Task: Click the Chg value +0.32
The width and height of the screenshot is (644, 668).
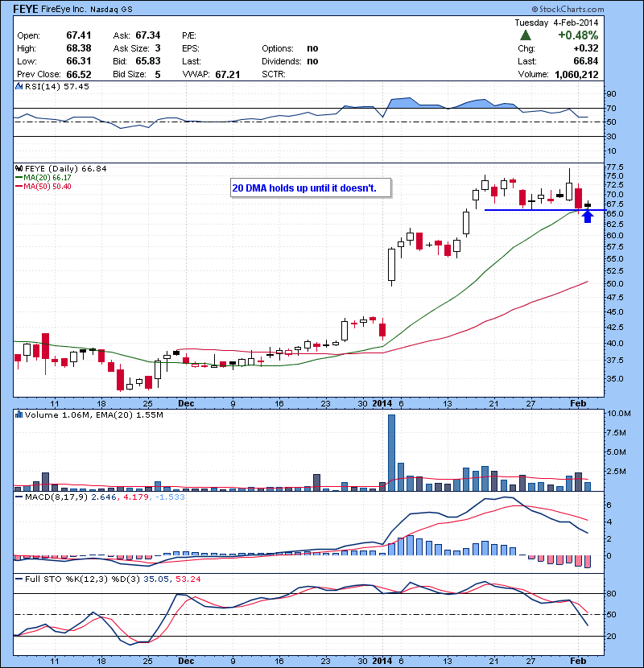Action: coord(586,48)
